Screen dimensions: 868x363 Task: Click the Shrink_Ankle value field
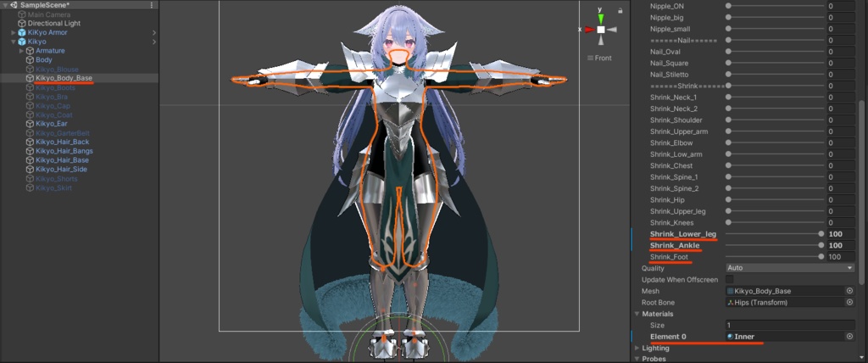841,245
